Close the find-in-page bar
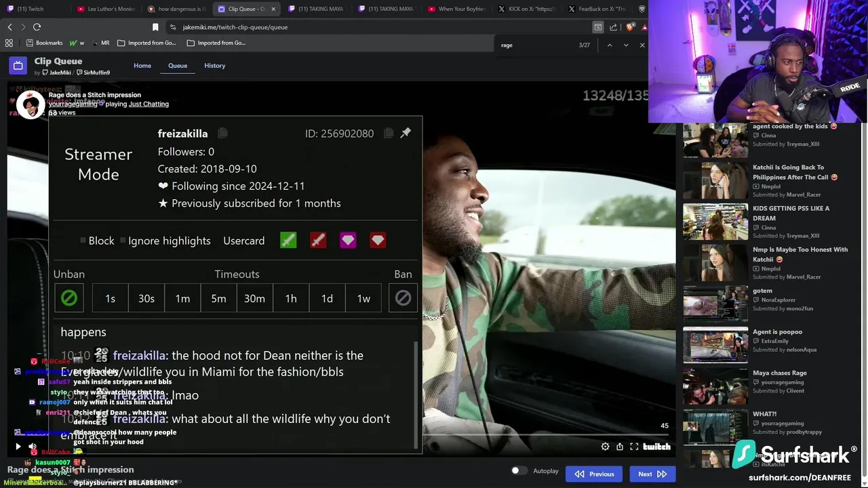868x488 pixels. pos(642,45)
